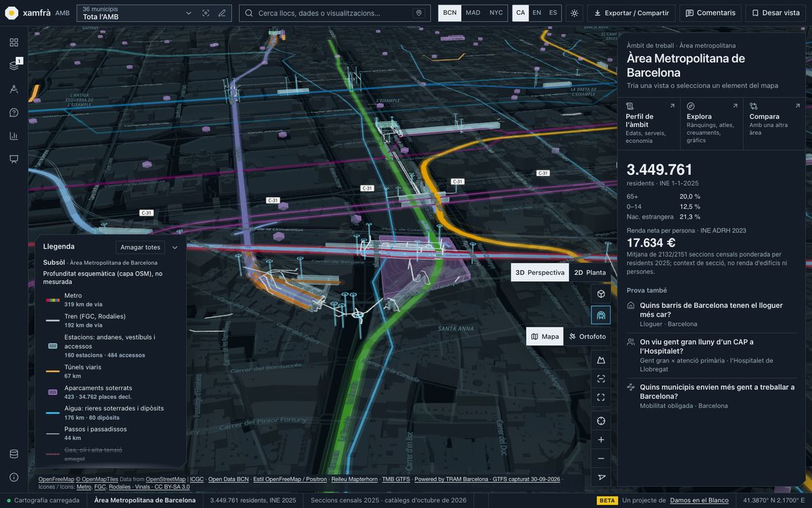The image size is (812, 508).
Task: Click Desar vista button
Action: pyautogui.click(x=775, y=13)
